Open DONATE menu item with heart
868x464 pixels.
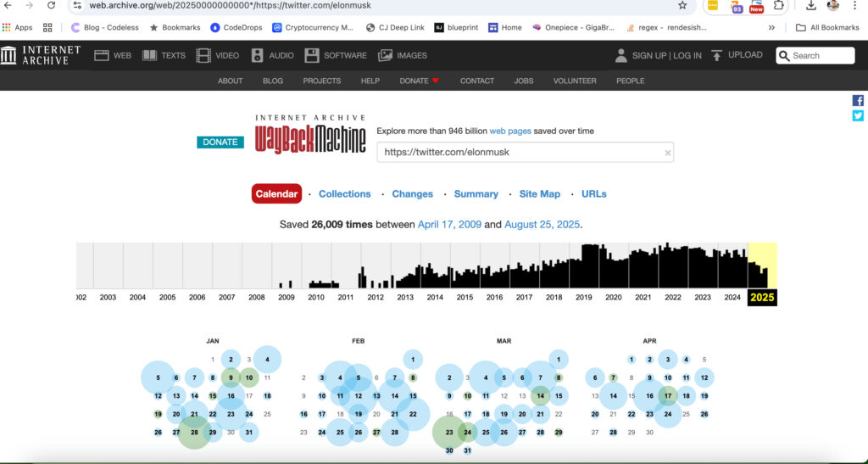[419, 81]
